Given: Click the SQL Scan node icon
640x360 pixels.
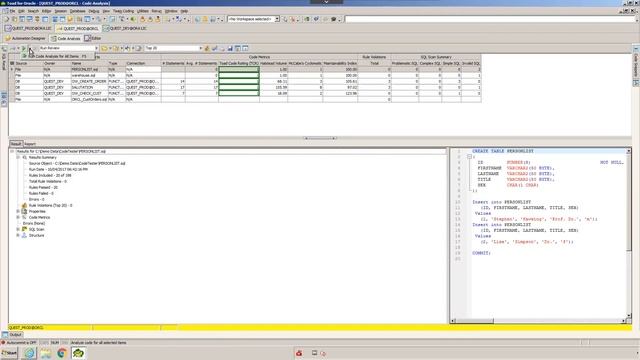Looking at the screenshot, I should [24, 229].
